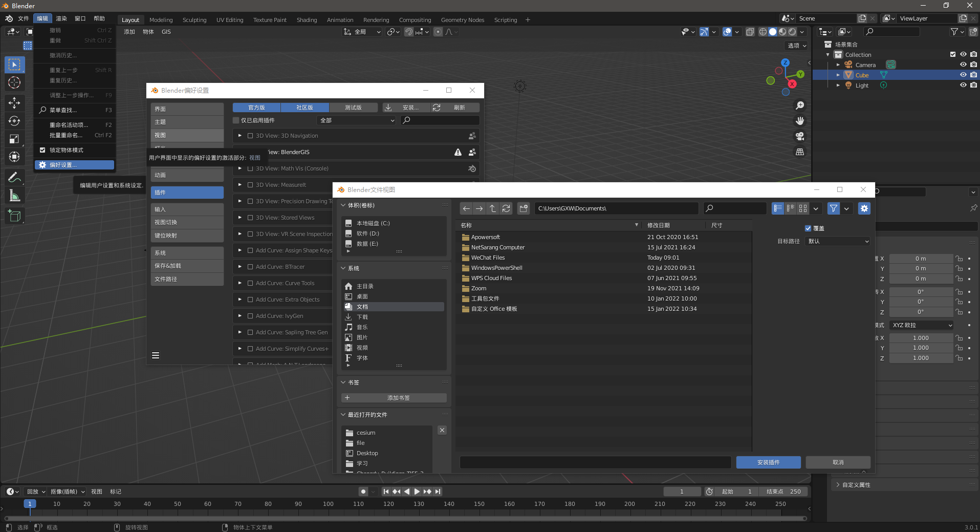Enable Add Curve: BTracer add-on checkbox

click(250, 267)
